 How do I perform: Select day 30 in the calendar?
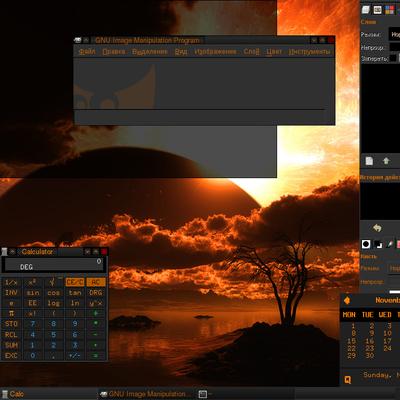coord(370,356)
